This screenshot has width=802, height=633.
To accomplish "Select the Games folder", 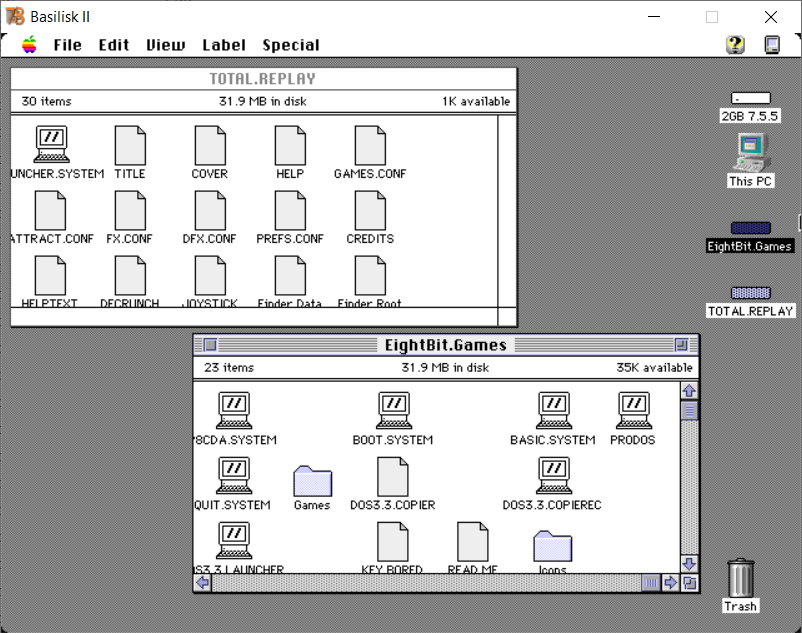I will click(x=313, y=481).
